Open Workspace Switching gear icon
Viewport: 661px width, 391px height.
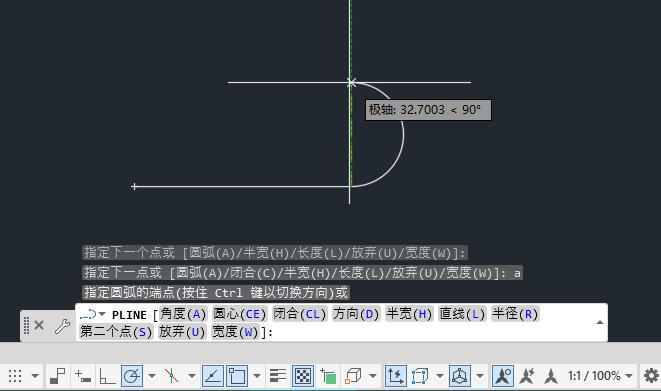pos(651,376)
